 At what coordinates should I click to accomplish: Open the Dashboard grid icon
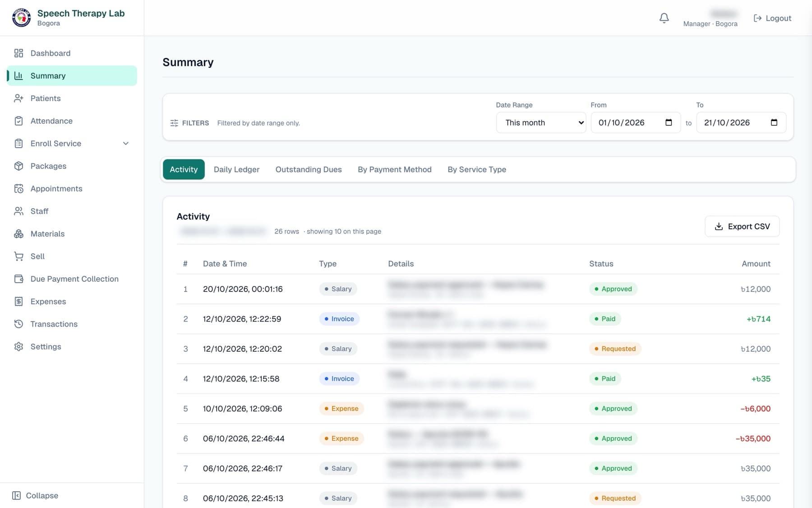coord(18,53)
